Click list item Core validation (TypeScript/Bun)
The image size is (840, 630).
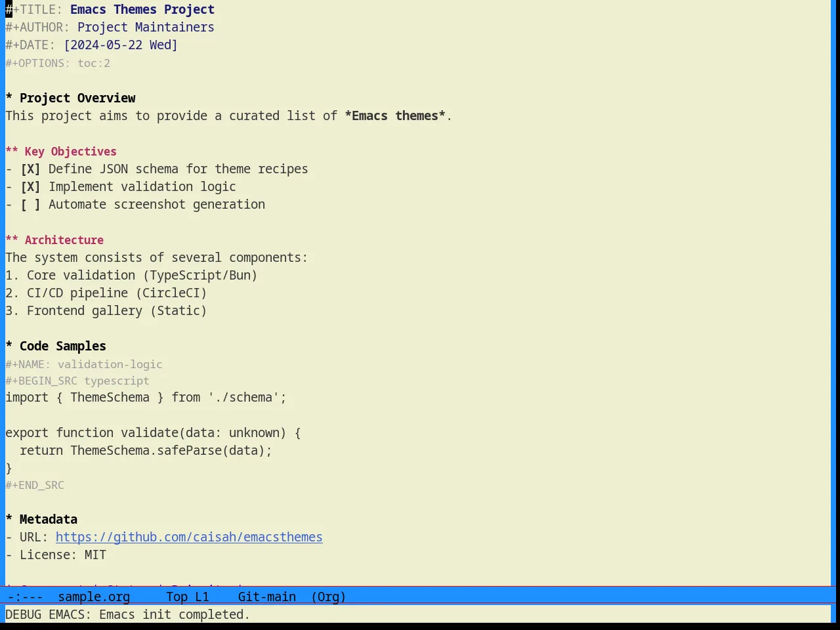click(x=131, y=276)
